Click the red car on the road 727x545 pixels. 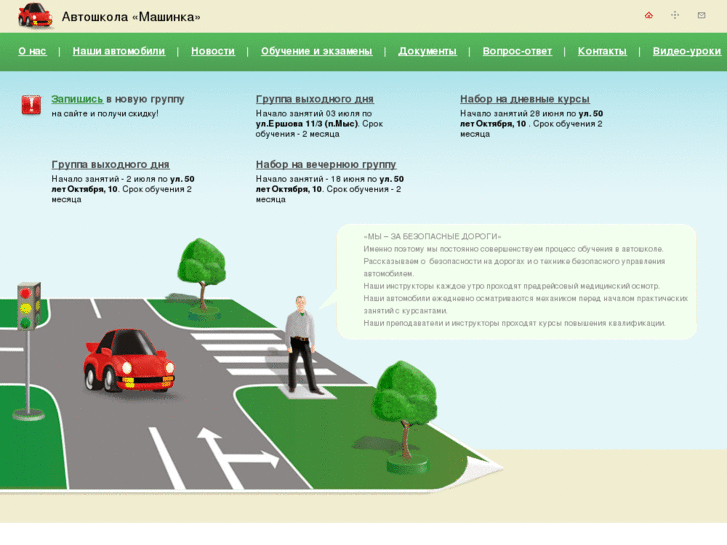point(129,361)
